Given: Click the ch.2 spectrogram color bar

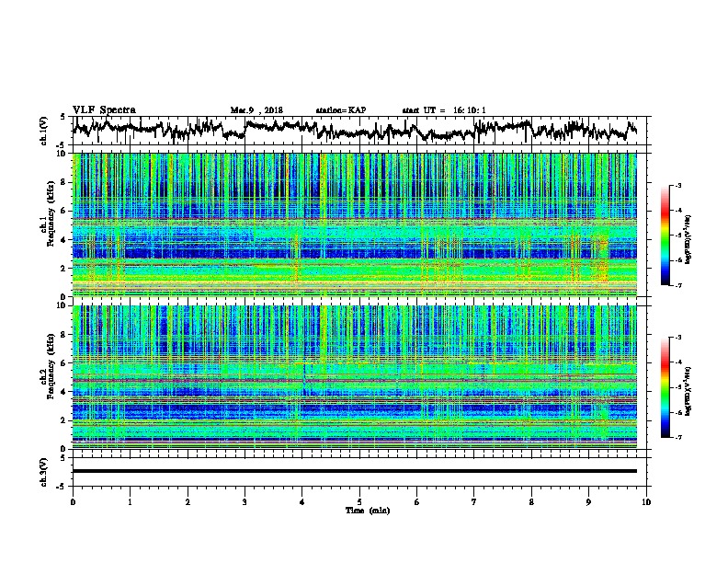Looking at the screenshot, I should (x=665, y=387).
